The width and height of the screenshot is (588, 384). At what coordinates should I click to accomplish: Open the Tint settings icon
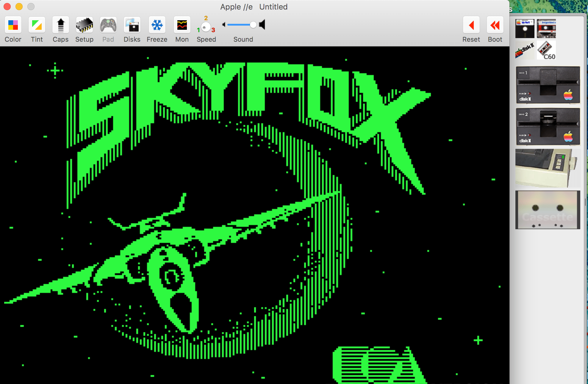[37, 25]
